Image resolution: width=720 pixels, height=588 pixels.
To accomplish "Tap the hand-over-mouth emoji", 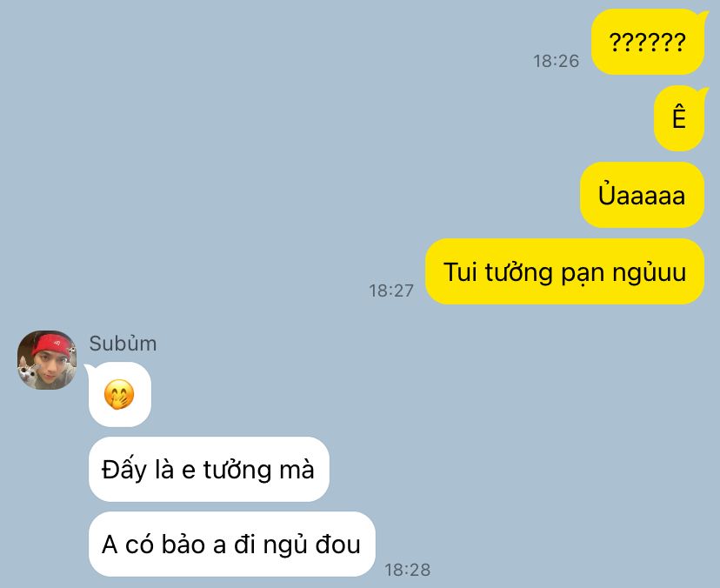I will click(119, 394).
